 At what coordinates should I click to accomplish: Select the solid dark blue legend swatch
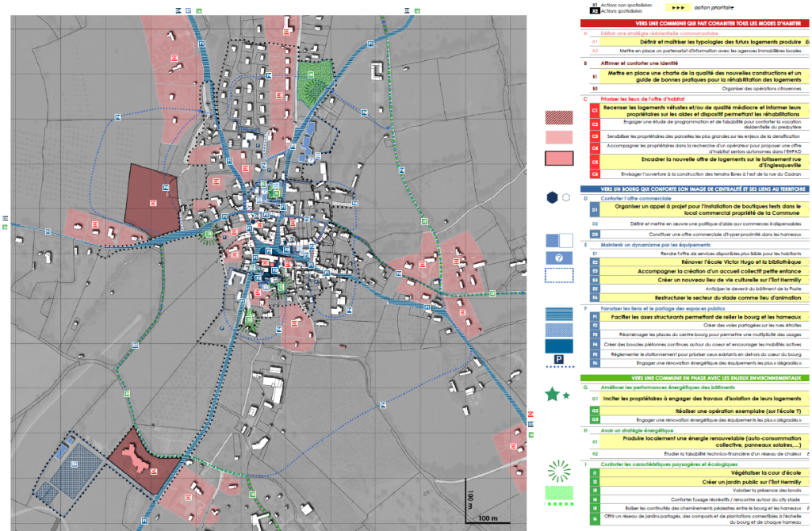point(559,346)
